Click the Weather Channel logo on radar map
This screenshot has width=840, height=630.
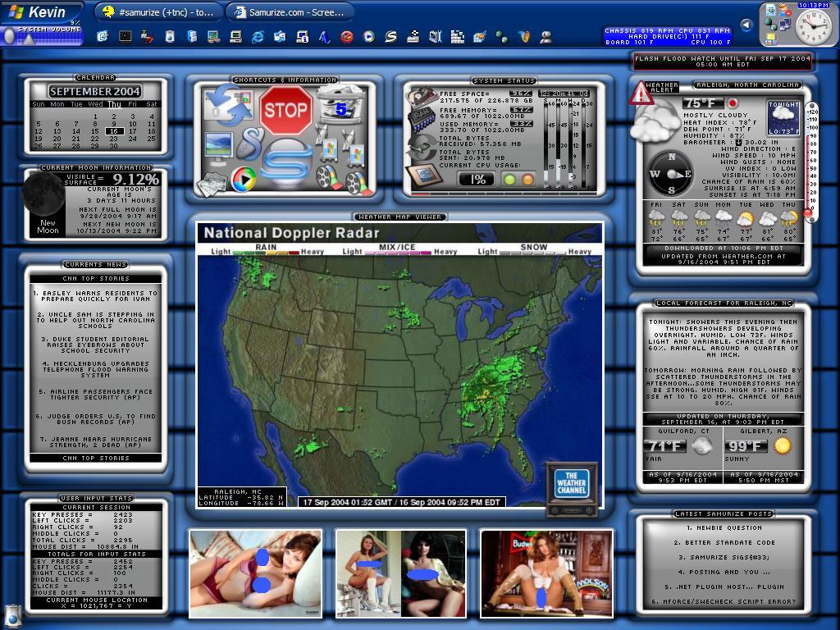[571, 484]
